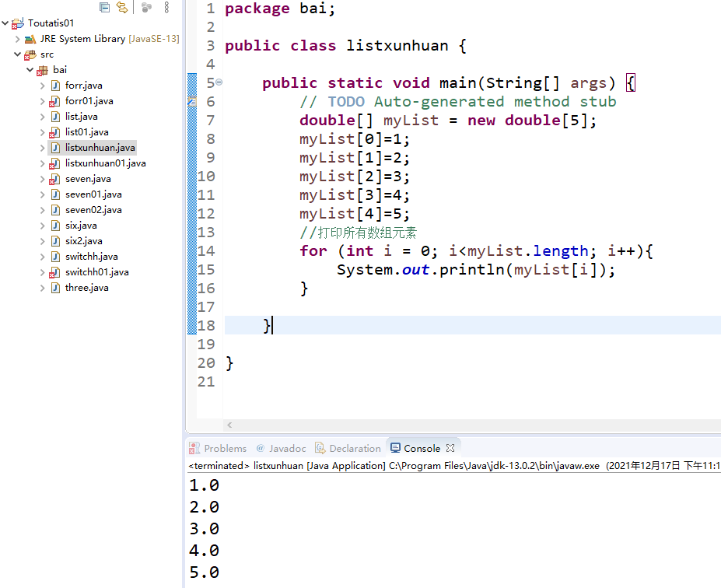Click switchh01.java error file icon
Viewport: 721px width, 588px height.
coord(54,272)
